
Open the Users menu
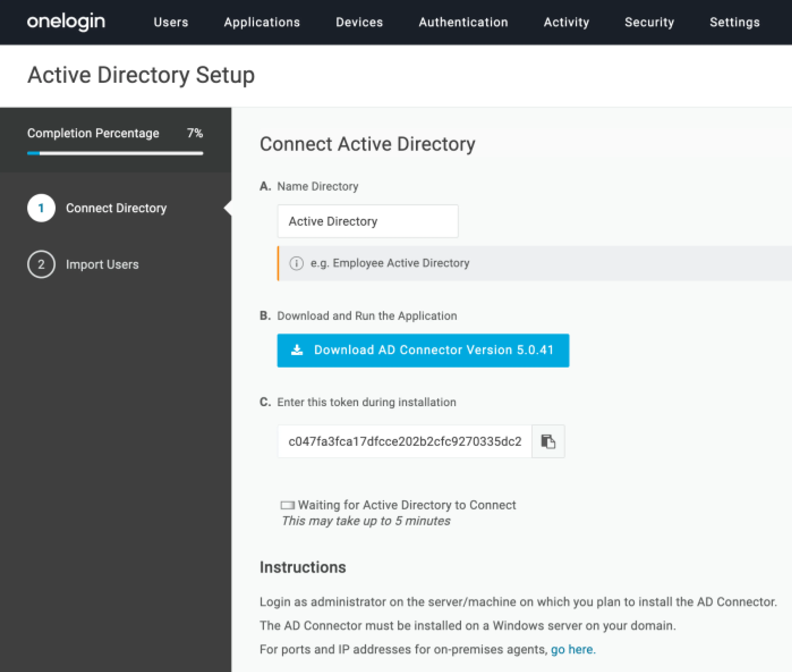point(171,22)
